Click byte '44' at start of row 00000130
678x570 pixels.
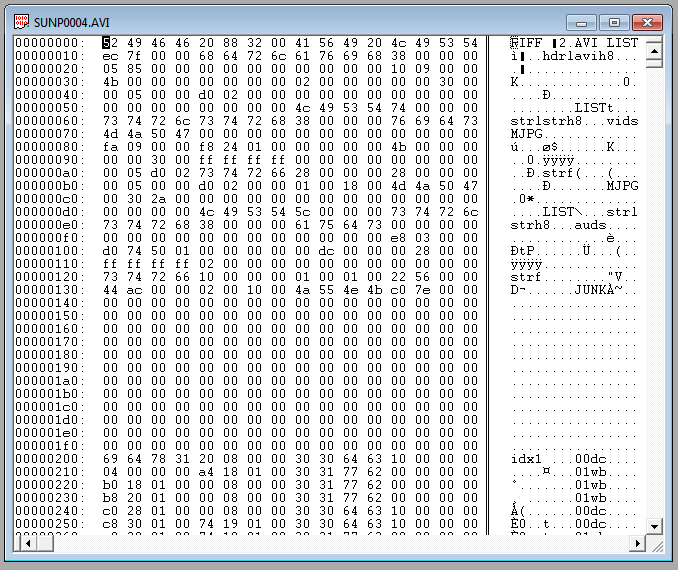(110, 289)
